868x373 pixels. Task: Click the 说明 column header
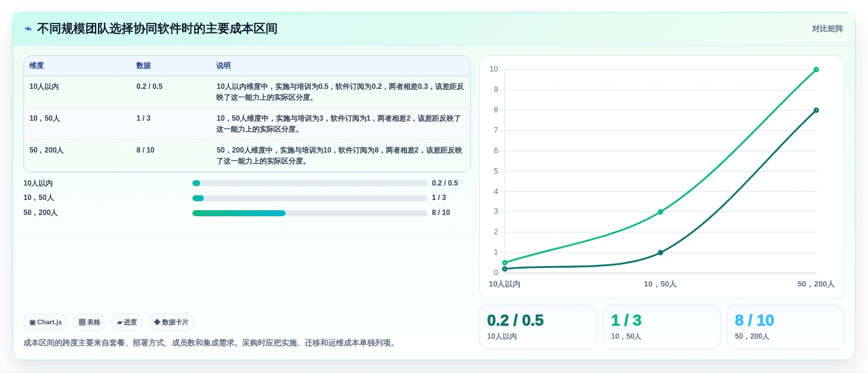224,65
